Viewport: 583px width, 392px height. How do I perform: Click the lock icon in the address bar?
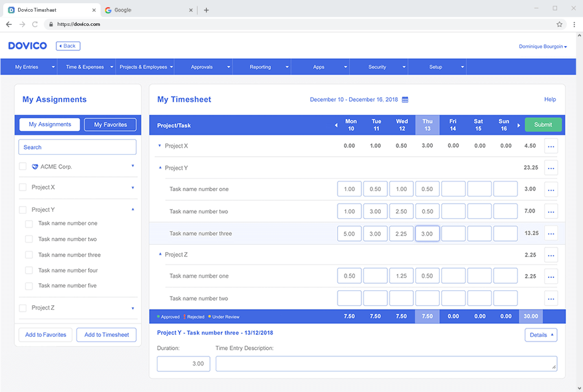click(51, 23)
